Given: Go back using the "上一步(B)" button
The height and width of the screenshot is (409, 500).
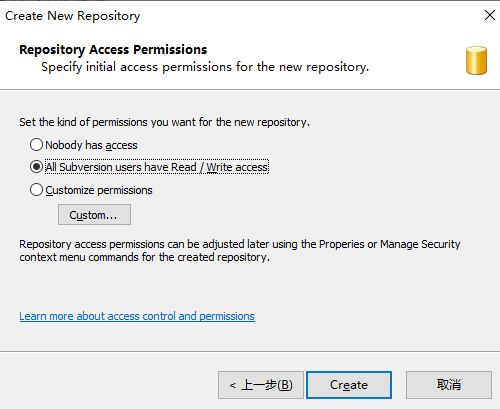Looking at the screenshot, I should pos(261,385).
